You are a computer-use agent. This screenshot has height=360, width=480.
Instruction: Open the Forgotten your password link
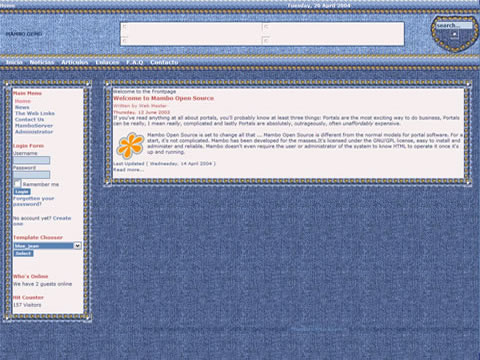pyautogui.click(x=33, y=201)
